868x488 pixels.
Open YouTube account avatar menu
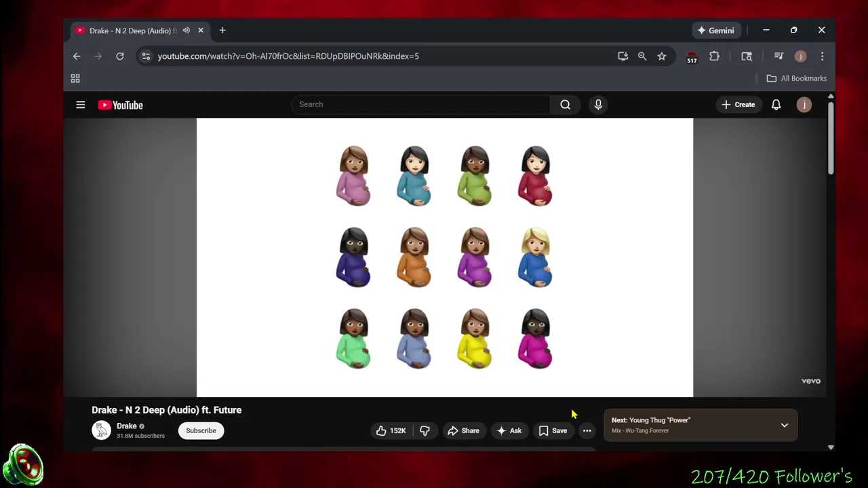[x=804, y=104]
